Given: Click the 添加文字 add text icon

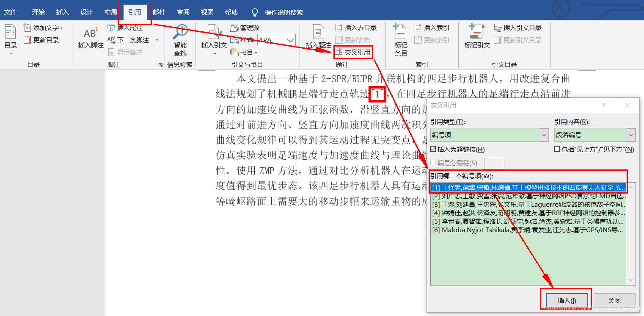Looking at the screenshot, I should click(x=28, y=28).
